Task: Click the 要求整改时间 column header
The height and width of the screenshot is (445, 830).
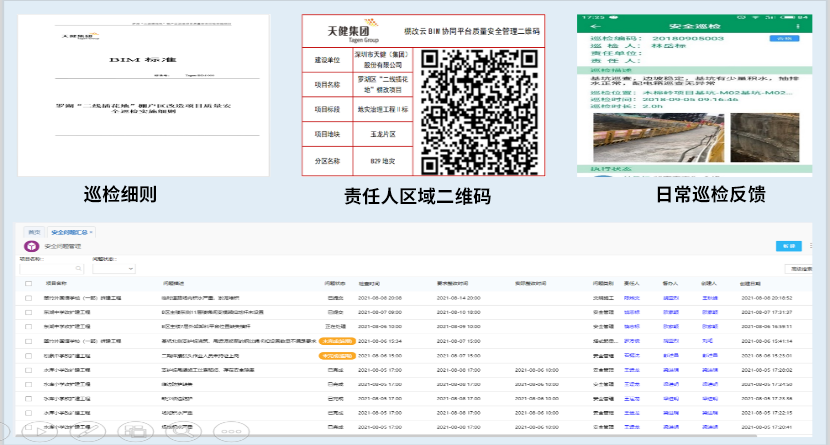Action: 452,284
